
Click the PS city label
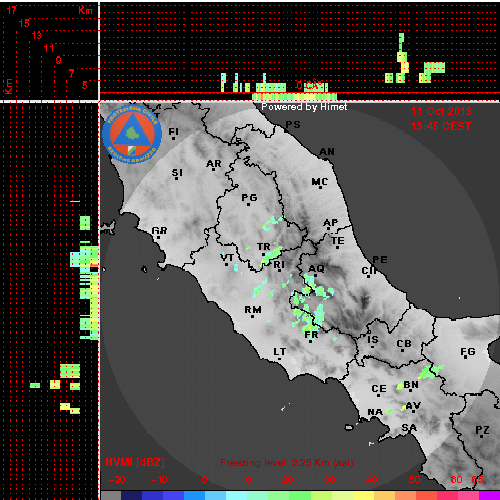pyautogui.click(x=293, y=125)
